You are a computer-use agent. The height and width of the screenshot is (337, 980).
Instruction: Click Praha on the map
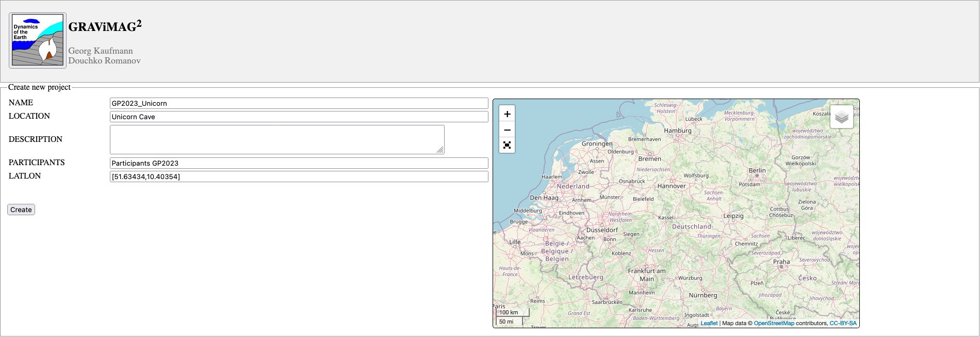click(781, 262)
